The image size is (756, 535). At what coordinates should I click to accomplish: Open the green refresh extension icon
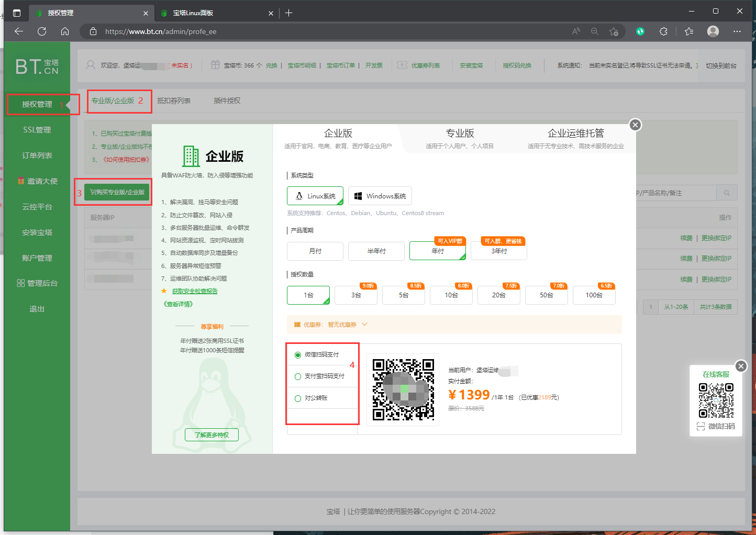(x=640, y=31)
